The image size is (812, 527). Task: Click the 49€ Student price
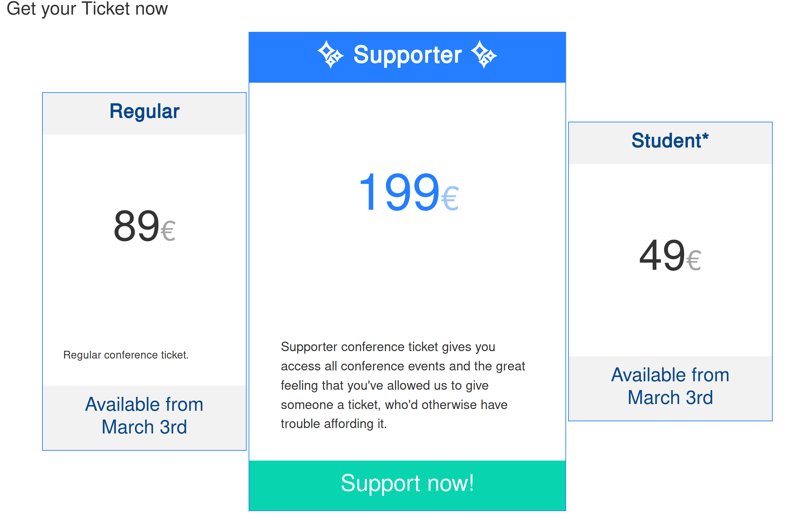pos(670,255)
